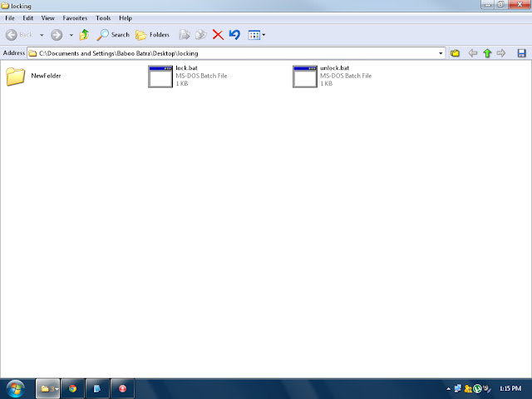
Task: Click the blue notepad taskbar icon
Action: [97, 389]
